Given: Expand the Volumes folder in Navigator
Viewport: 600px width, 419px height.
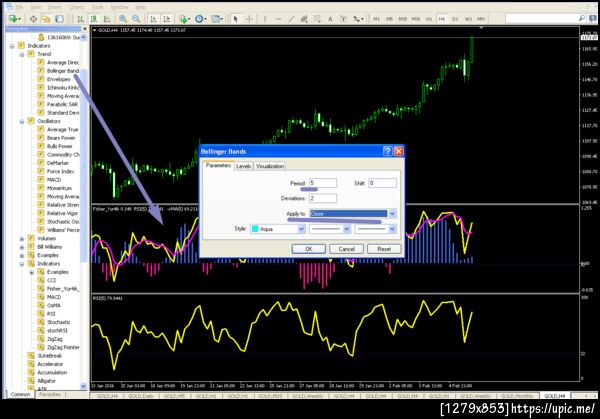Looking at the screenshot, I should coord(22,239).
